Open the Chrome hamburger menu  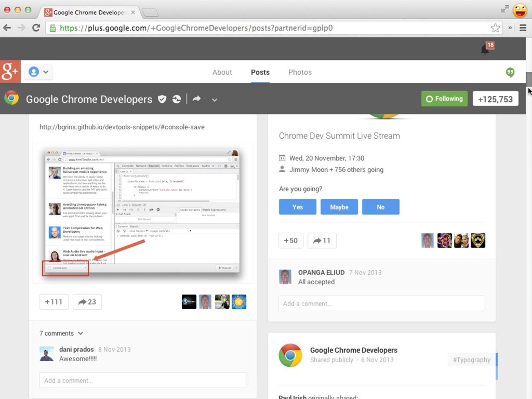point(523,28)
